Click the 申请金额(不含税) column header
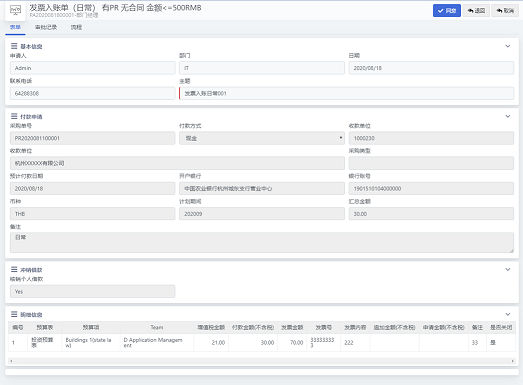Viewport: 523px width, 385px height. click(444, 328)
